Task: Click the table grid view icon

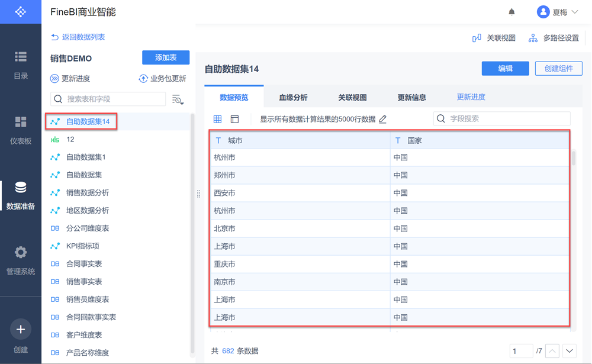Action: coord(218,119)
